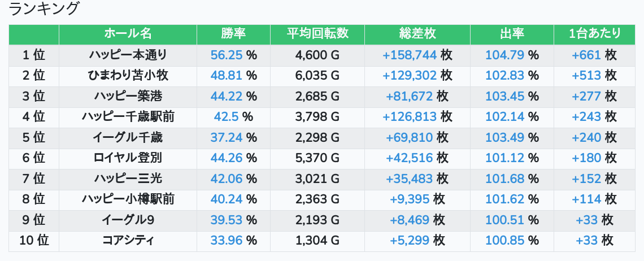Image resolution: width=644 pixels, height=261 pixels.
Task: Select the 1台あたり column header
Action: (595, 34)
